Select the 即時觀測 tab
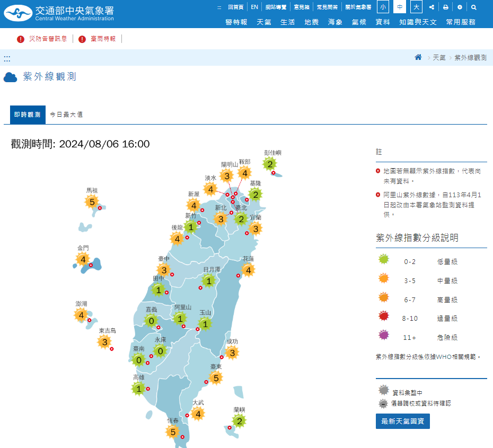 click(28, 115)
